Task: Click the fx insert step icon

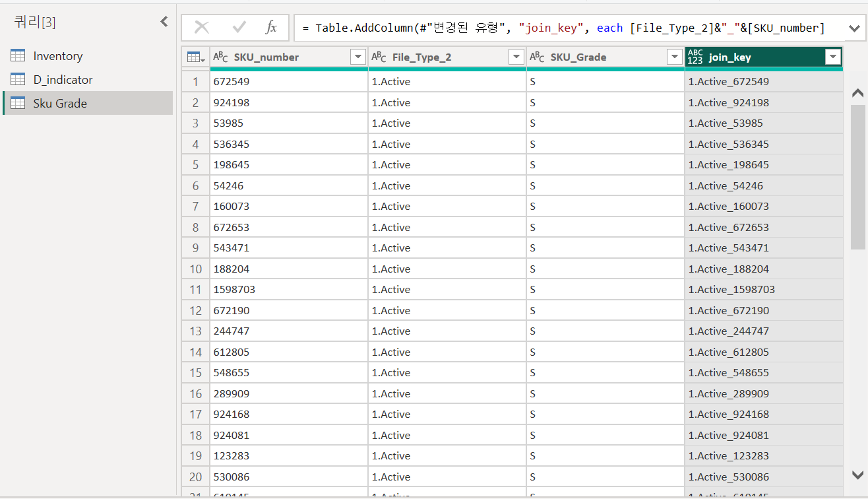Action: (271, 28)
